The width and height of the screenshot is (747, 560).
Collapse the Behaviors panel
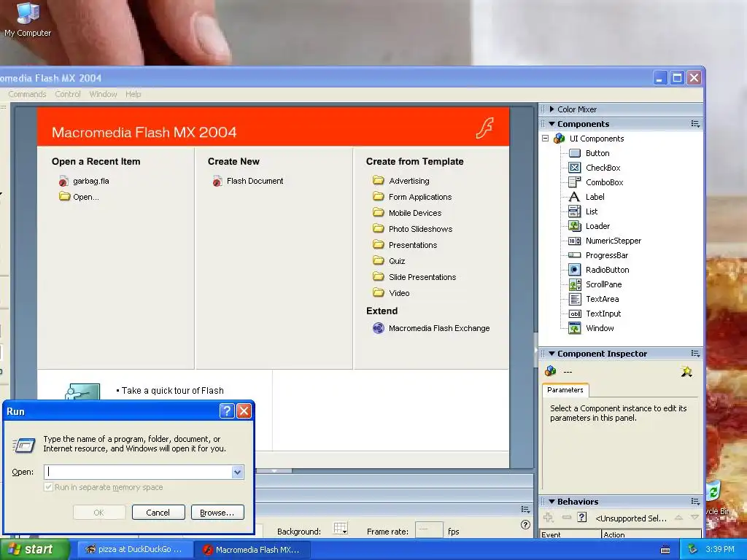[551, 502]
